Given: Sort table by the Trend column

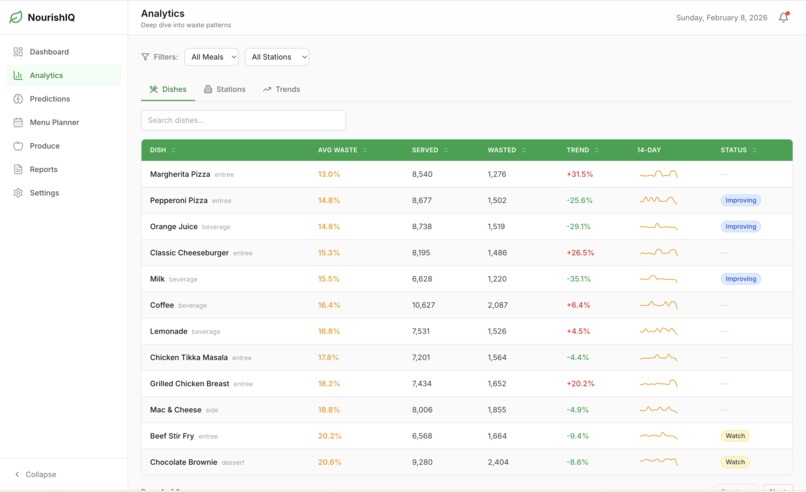Looking at the screenshot, I should [x=582, y=150].
